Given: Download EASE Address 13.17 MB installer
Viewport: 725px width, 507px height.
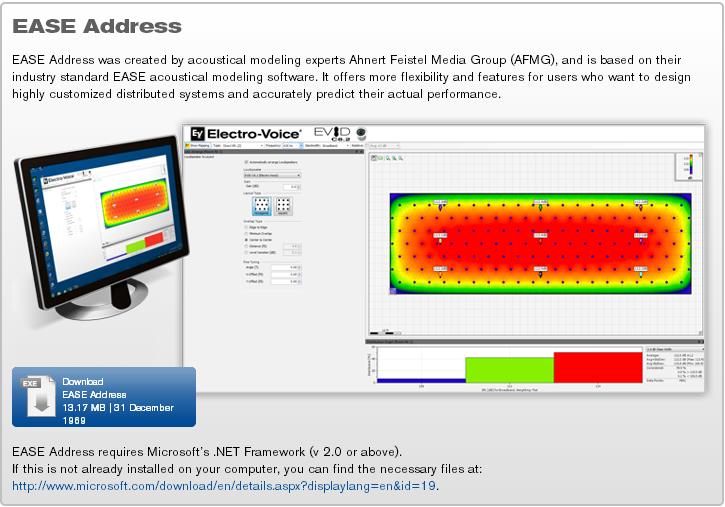Looking at the screenshot, I should coord(104,397).
